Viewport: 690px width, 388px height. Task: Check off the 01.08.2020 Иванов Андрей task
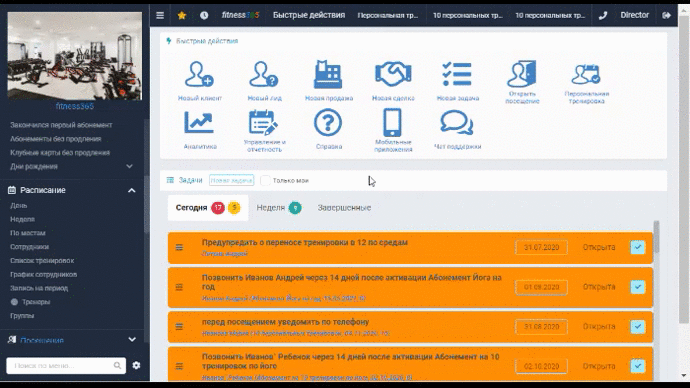pos(638,287)
